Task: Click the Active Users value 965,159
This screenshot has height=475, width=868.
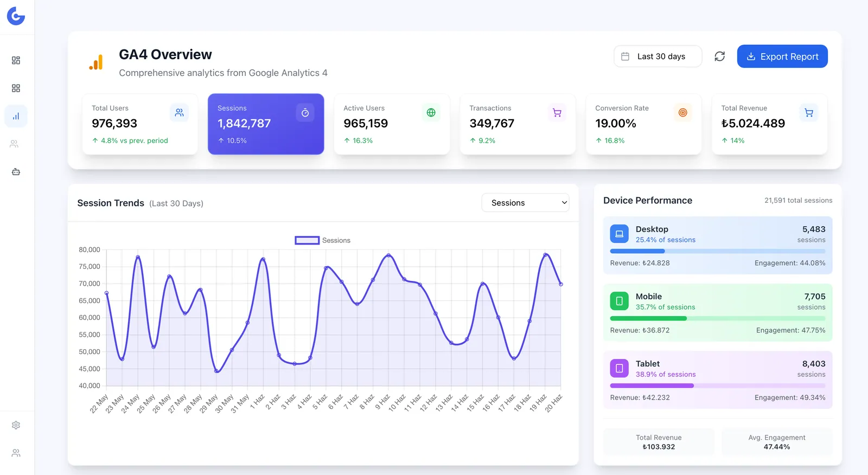Action: [x=366, y=124]
